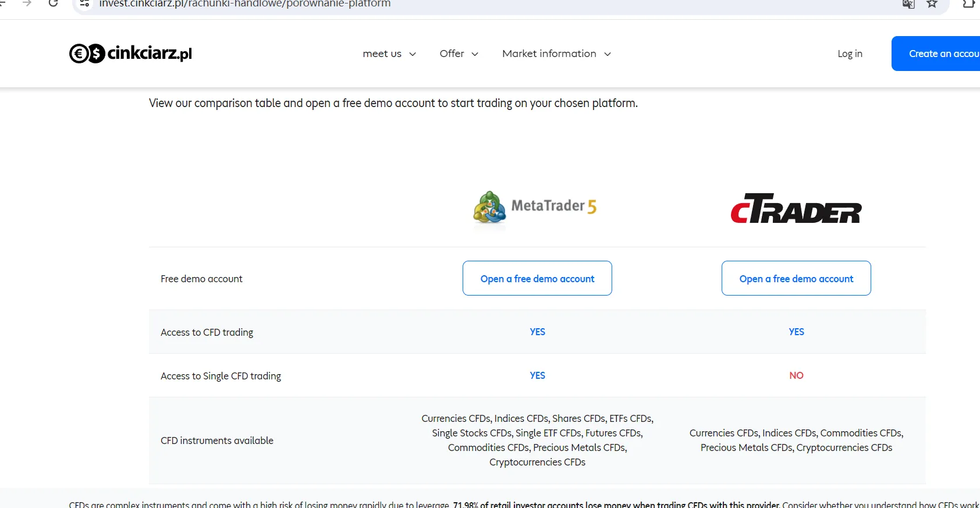
Task: Reload the page with browser refresh icon
Action: point(53,3)
